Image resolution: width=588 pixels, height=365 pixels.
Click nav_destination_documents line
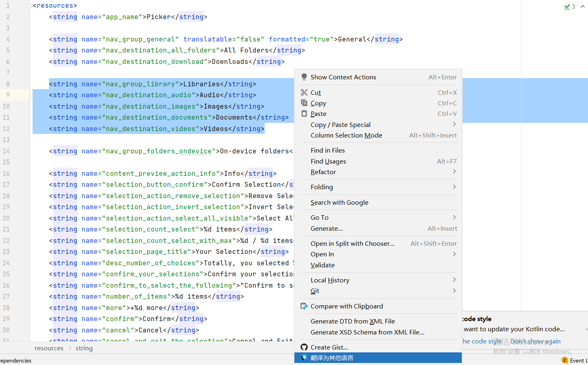[x=169, y=117]
